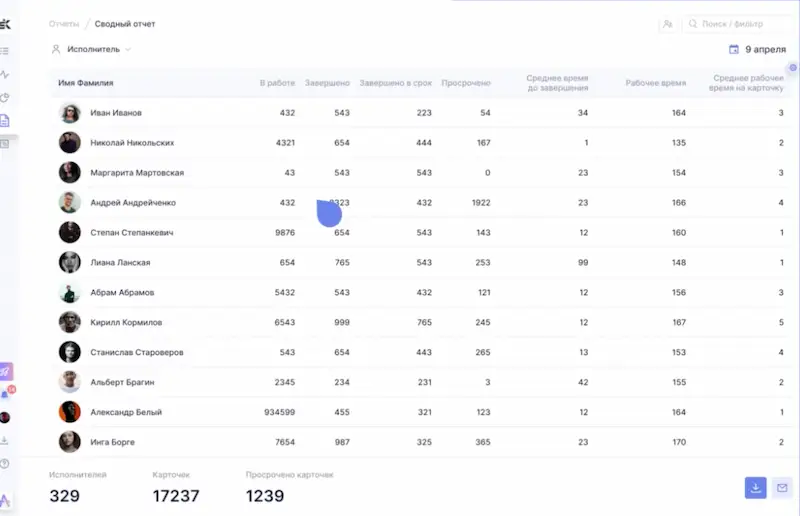This screenshot has width=800, height=516.
Task: Select the document reports icon in sidebar
Action: coord(5,121)
